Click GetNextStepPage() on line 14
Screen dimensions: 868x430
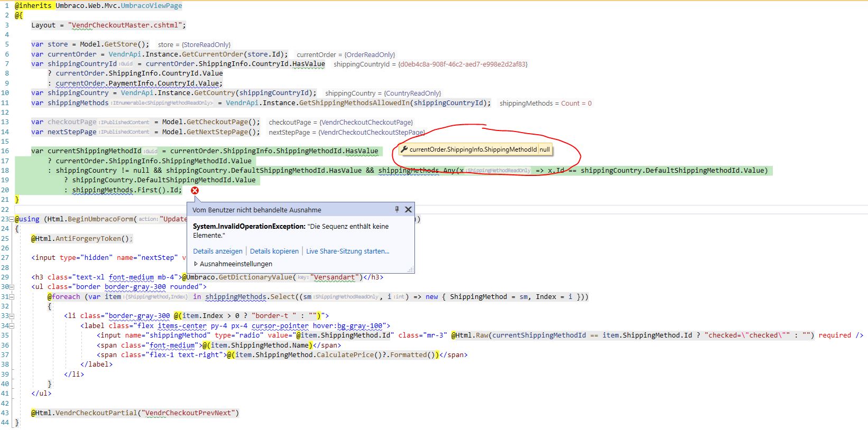click(x=223, y=132)
